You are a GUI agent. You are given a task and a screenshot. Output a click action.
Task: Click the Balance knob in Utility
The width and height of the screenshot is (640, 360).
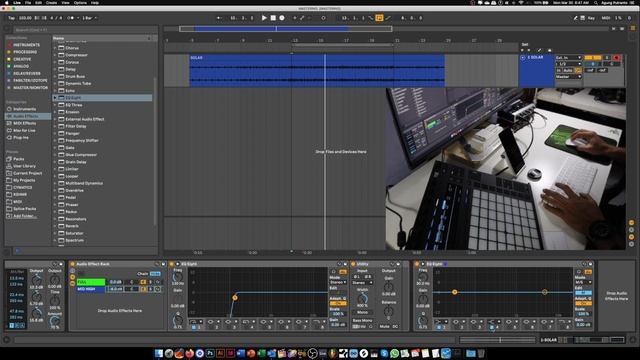389,311
